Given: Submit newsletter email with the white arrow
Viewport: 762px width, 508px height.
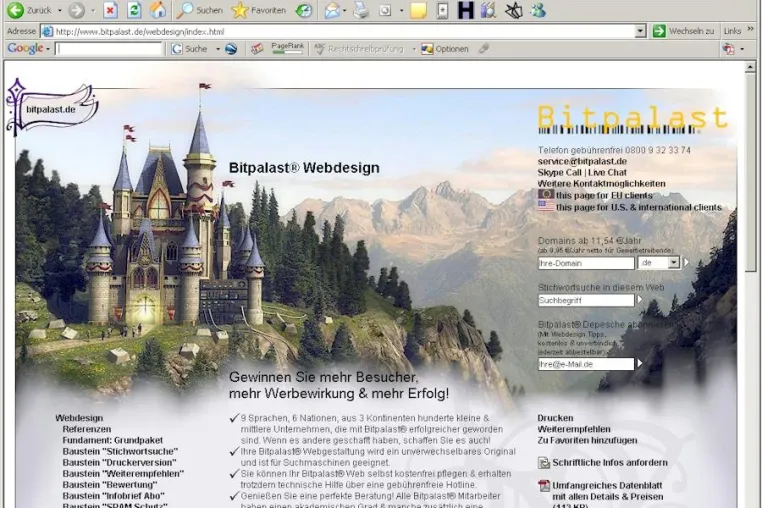Looking at the screenshot, I should pyautogui.click(x=640, y=363).
